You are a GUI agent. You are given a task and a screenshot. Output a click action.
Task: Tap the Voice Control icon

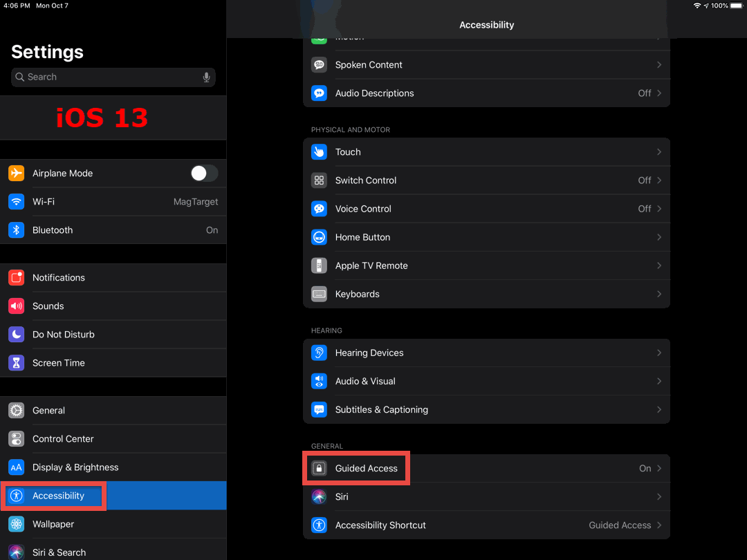pyautogui.click(x=319, y=209)
